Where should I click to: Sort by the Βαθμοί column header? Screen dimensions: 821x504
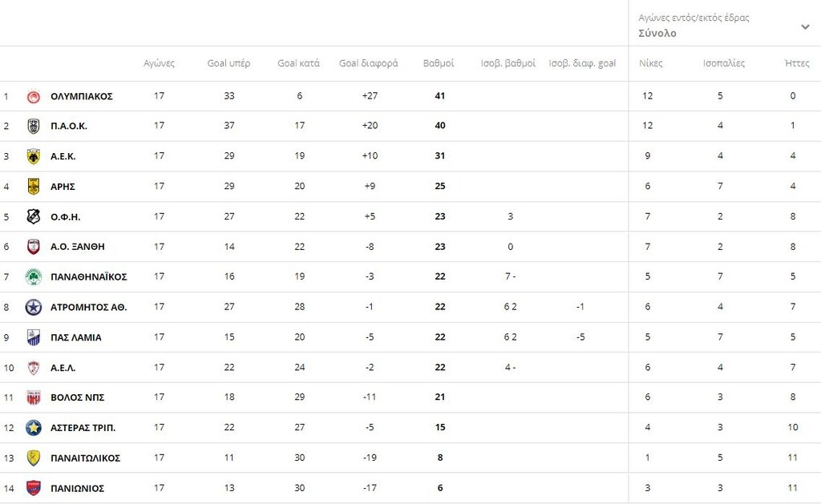pyautogui.click(x=439, y=63)
